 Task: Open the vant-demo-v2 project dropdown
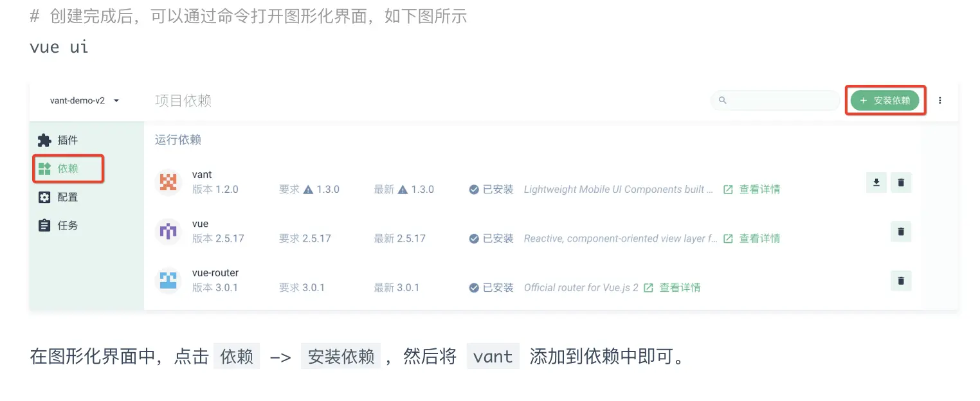tap(85, 101)
